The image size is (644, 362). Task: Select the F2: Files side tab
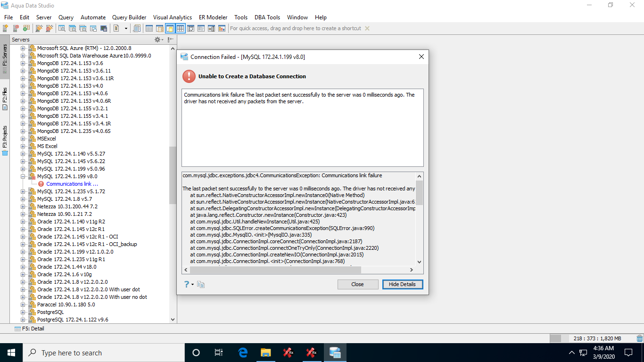[x=5, y=99]
